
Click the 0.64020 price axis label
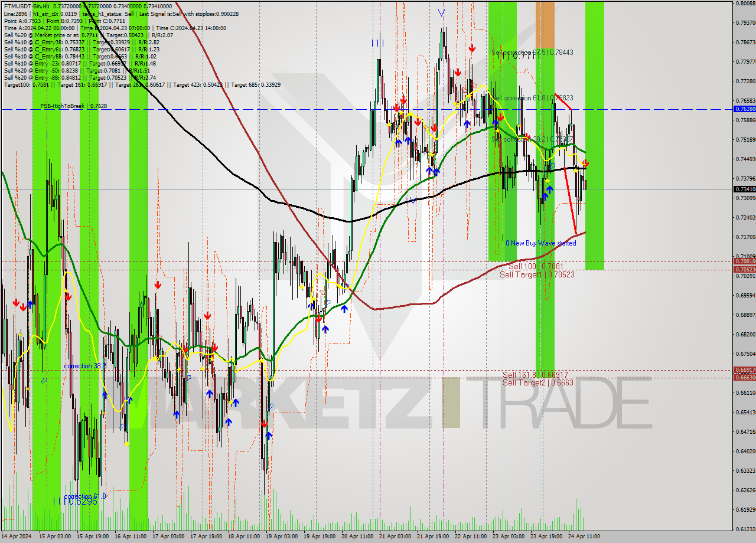pyautogui.click(x=745, y=452)
